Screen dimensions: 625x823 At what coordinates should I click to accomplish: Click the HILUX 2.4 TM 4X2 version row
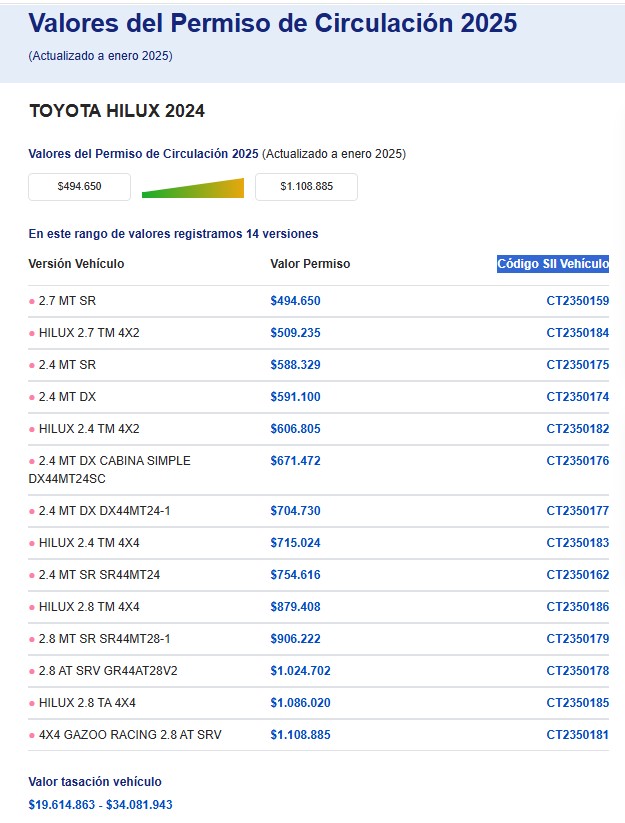[88, 429]
